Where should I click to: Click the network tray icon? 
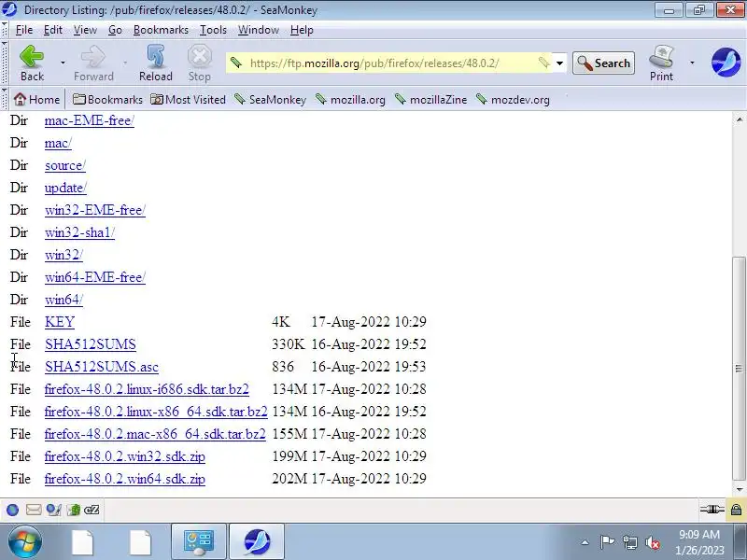pos(629,542)
